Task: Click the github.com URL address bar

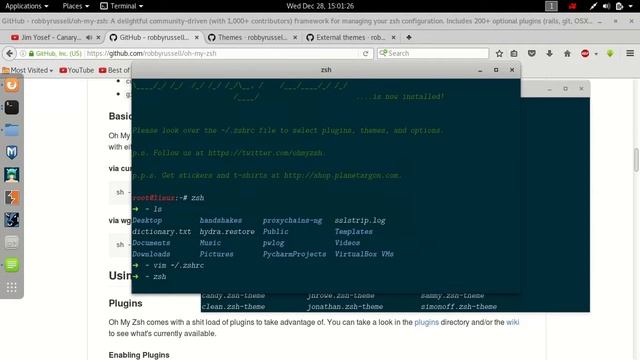Action: coord(222,53)
